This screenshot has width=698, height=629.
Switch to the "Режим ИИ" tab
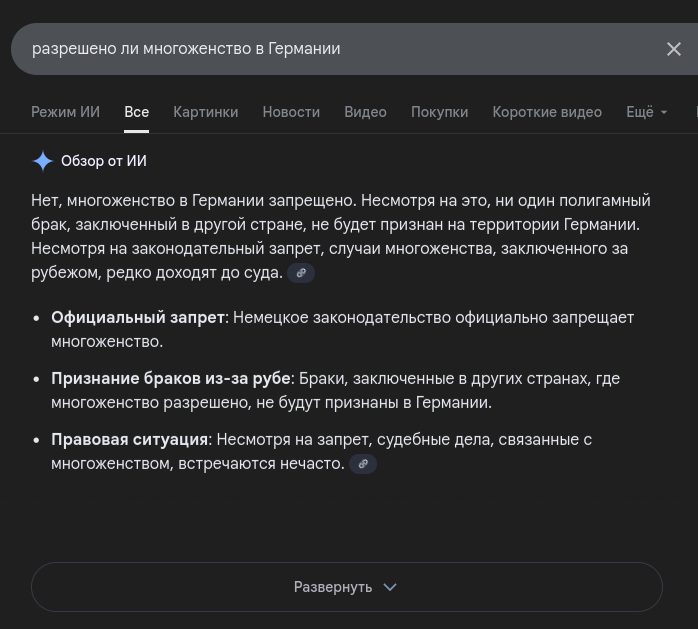pyautogui.click(x=65, y=112)
